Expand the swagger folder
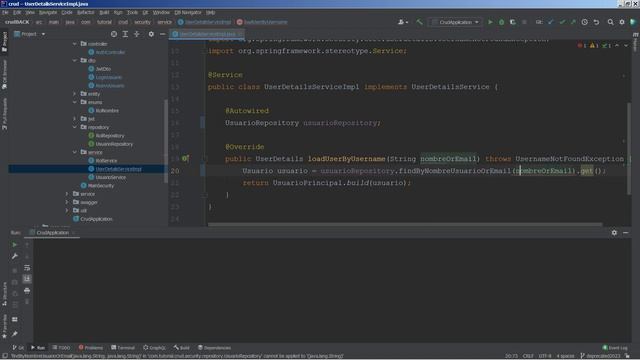Screen dimensions: 640x360 (x=67, y=202)
